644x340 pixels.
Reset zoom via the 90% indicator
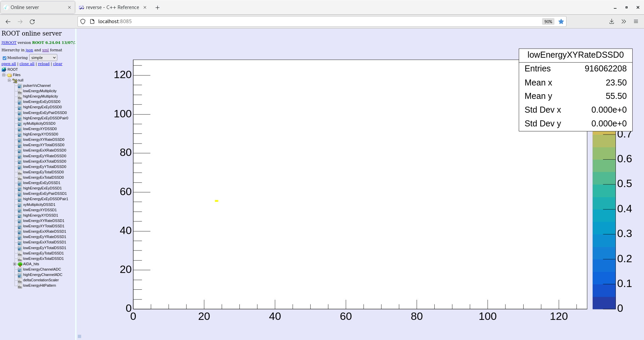point(548,21)
